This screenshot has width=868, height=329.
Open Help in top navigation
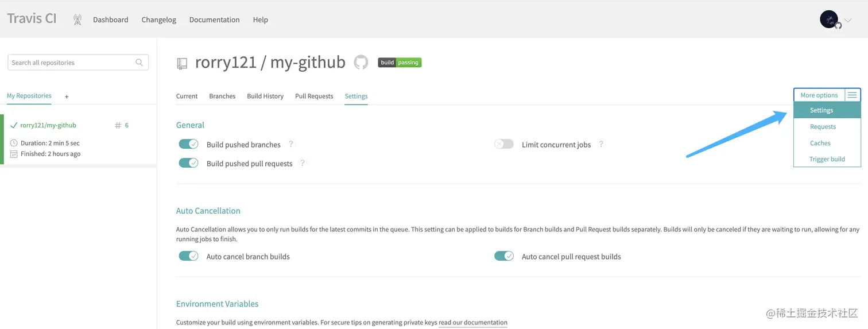(261, 20)
